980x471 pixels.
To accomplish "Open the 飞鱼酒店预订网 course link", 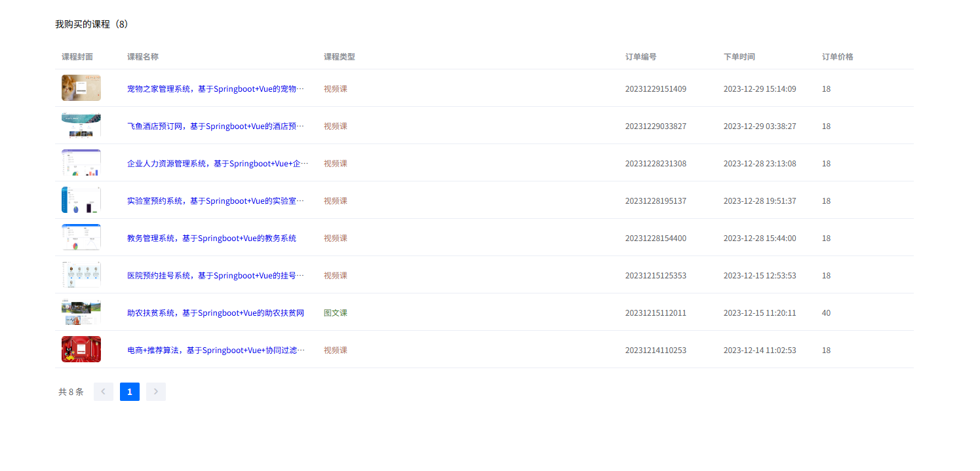I will tap(216, 126).
